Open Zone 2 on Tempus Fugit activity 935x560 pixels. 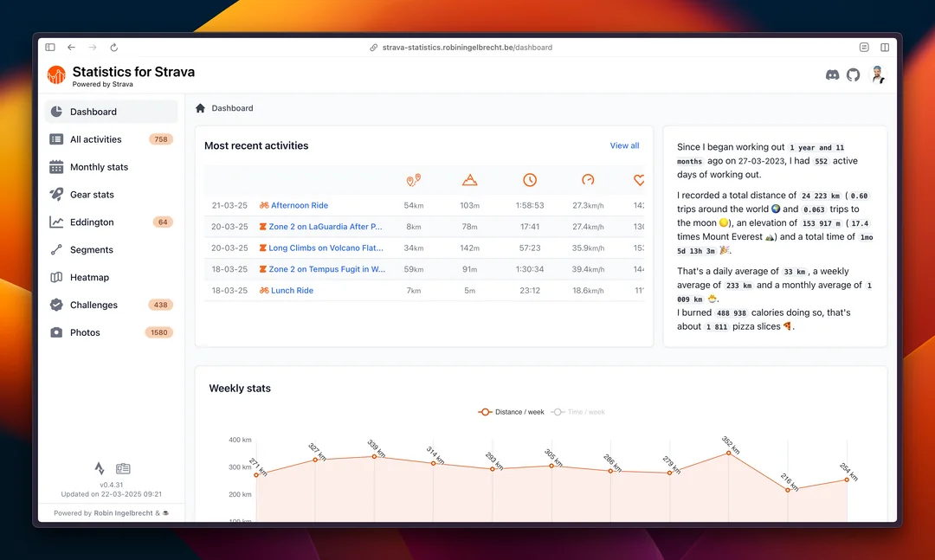[326, 269]
